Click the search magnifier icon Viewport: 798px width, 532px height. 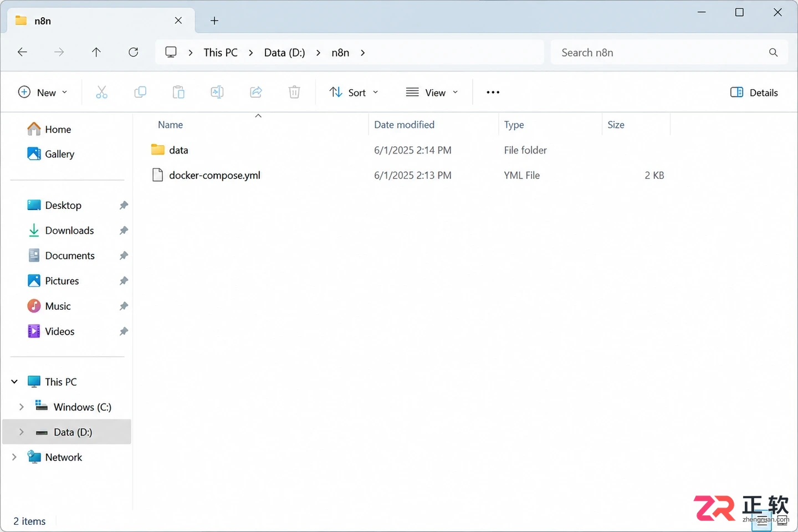pos(774,53)
